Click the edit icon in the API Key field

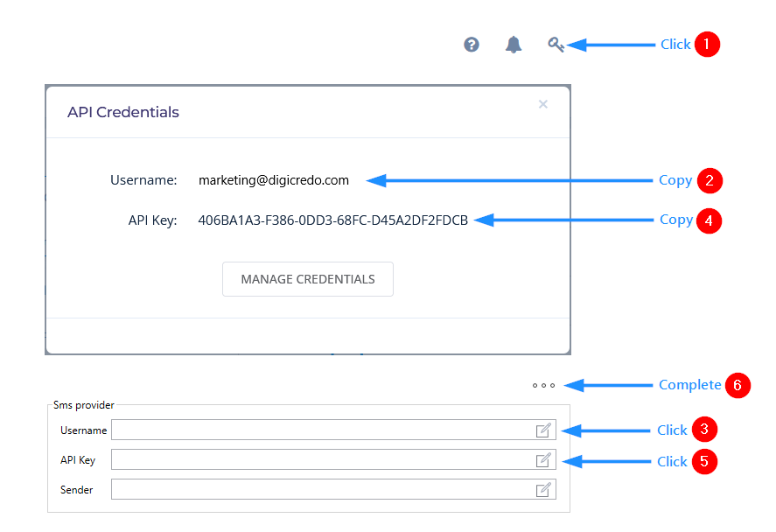point(543,459)
